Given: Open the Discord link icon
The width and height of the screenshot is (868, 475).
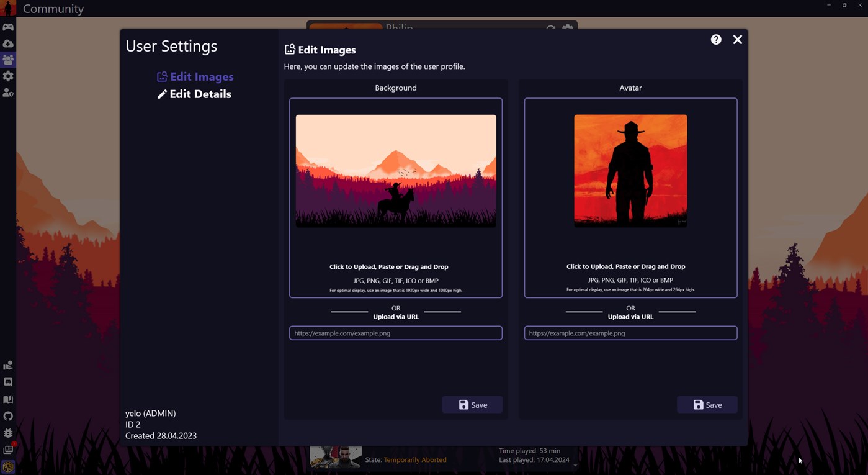Looking at the screenshot, I should pyautogui.click(x=8, y=382).
